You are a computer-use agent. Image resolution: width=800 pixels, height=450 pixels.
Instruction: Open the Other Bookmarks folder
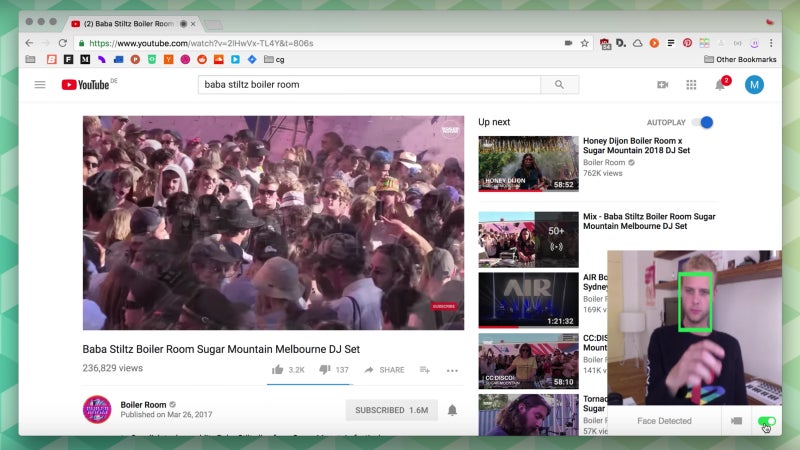(x=740, y=59)
